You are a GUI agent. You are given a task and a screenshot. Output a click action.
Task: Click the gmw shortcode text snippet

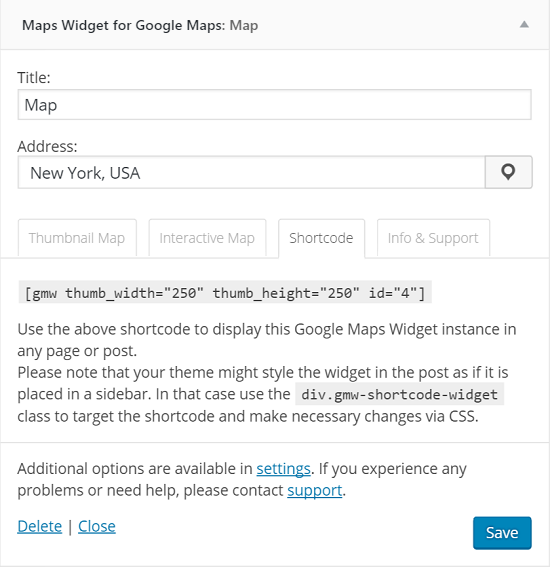pyautogui.click(x=225, y=293)
